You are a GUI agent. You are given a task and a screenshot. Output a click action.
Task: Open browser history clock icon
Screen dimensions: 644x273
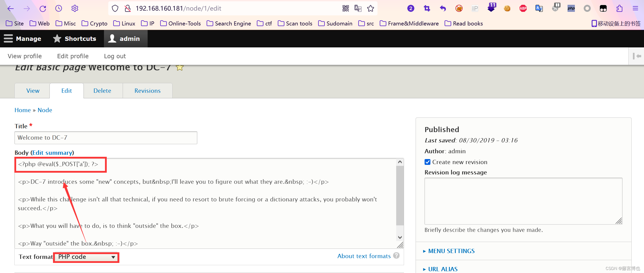59,9
